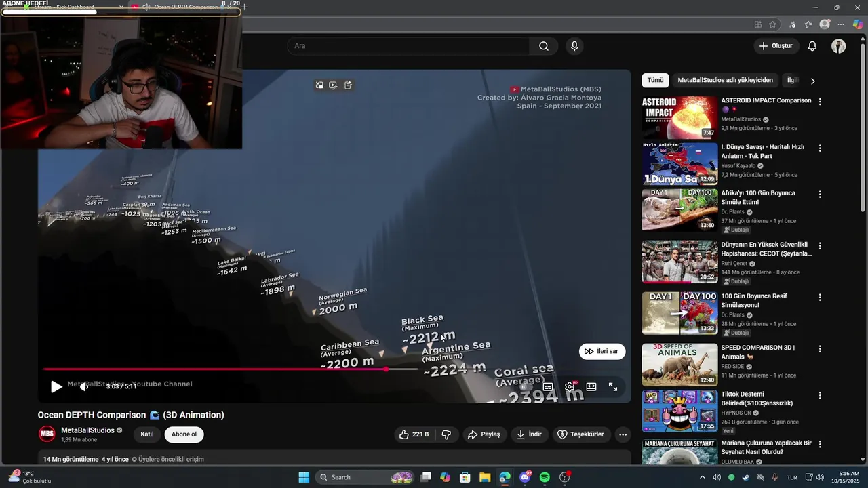The height and width of the screenshot is (488, 868).
Task: Open options for 100 Gün Resif video
Action: (820, 297)
